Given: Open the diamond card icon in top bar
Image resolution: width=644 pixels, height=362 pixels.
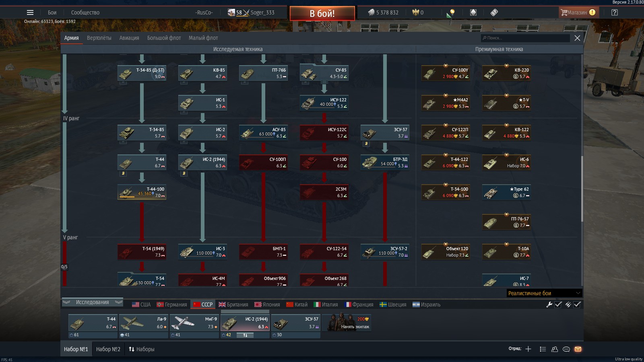Looking at the screenshot, I should pos(473,12).
